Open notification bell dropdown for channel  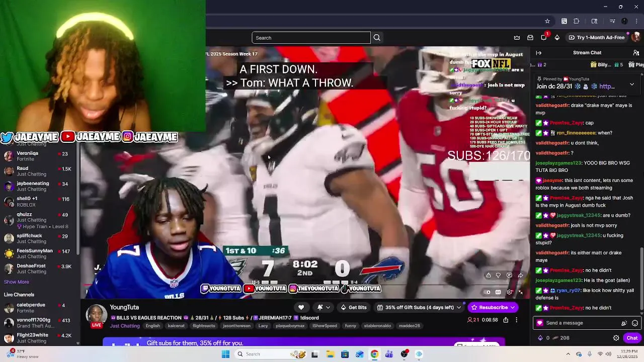tap(324, 307)
